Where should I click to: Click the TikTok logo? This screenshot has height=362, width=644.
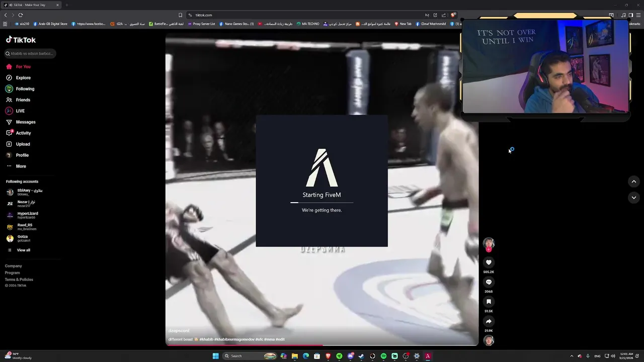tap(21, 40)
